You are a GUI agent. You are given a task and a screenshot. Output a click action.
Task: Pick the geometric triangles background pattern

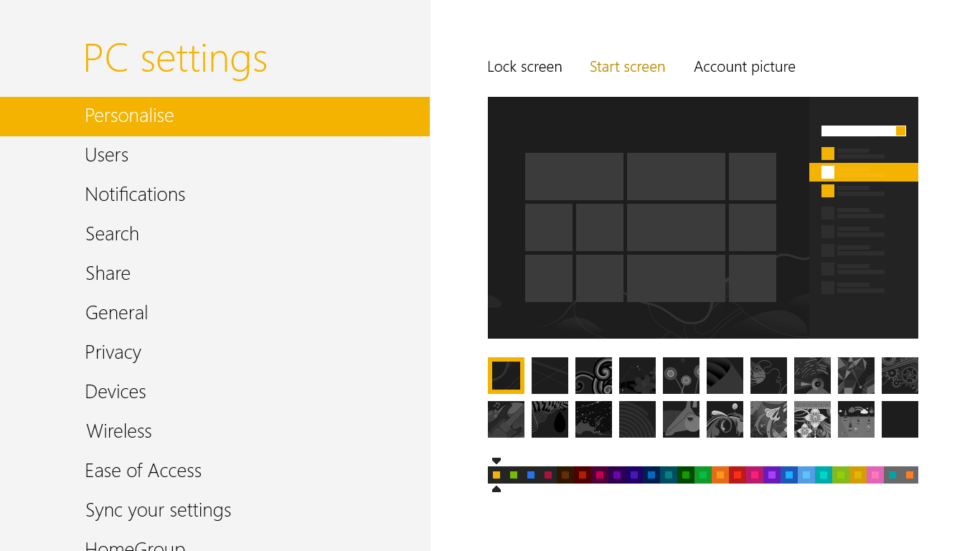click(856, 375)
